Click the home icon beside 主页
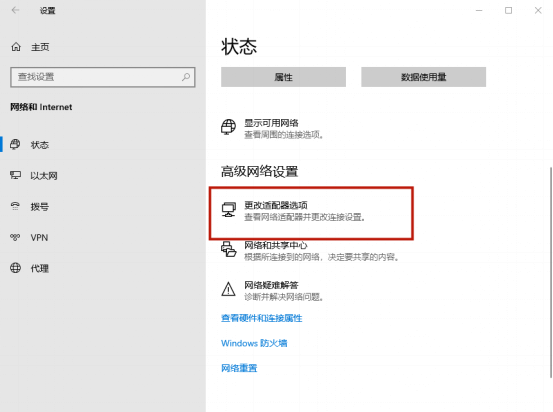 pyautogui.click(x=16, y=47)
